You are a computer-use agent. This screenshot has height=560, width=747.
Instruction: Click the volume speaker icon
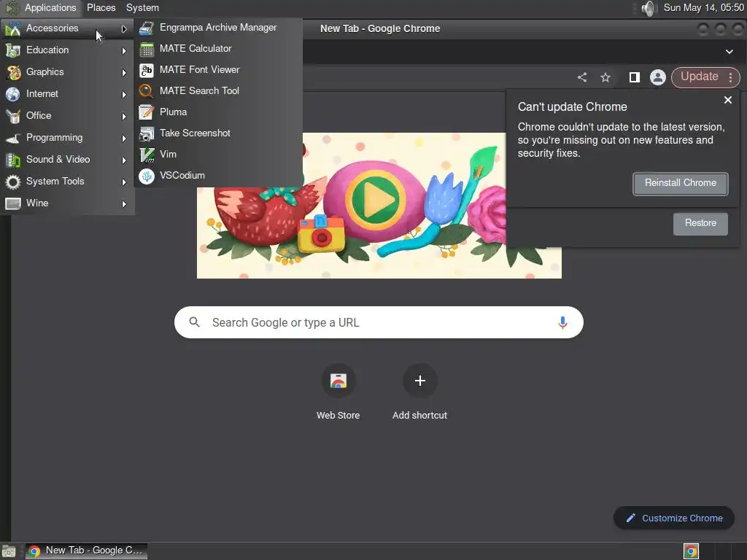648,8
